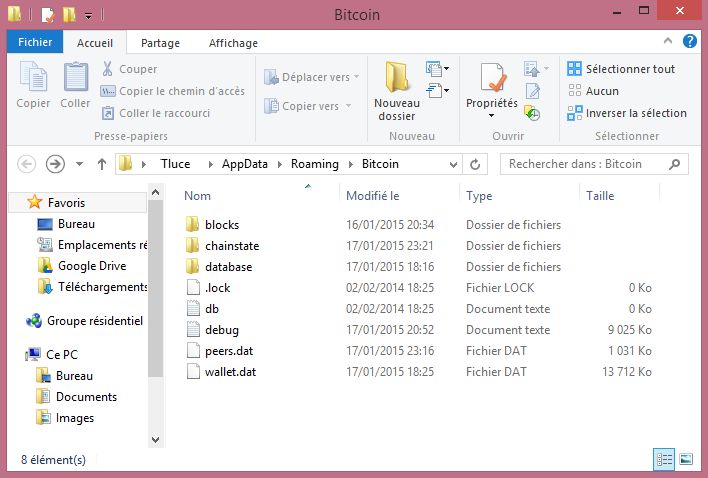Viewport: 708px width, 478px height.
Task: Go up one folder level arrow
Action: coord(102,164)
